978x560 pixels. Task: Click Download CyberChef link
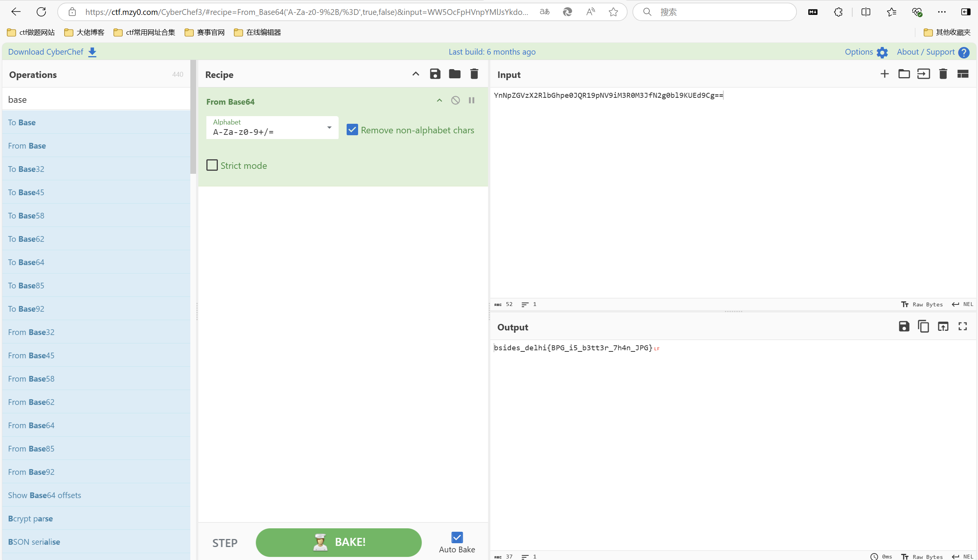(x=52, y=52)
